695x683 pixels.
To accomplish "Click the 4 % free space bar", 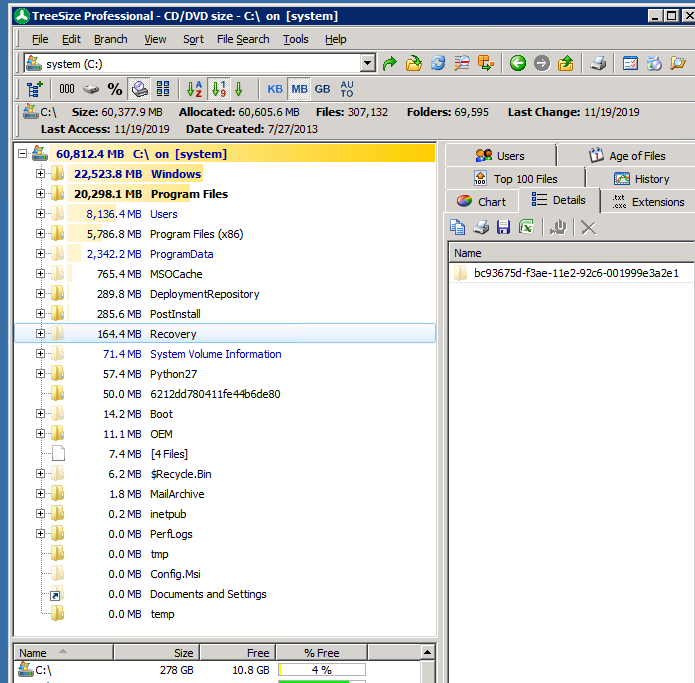I will [x=322, y=670].
